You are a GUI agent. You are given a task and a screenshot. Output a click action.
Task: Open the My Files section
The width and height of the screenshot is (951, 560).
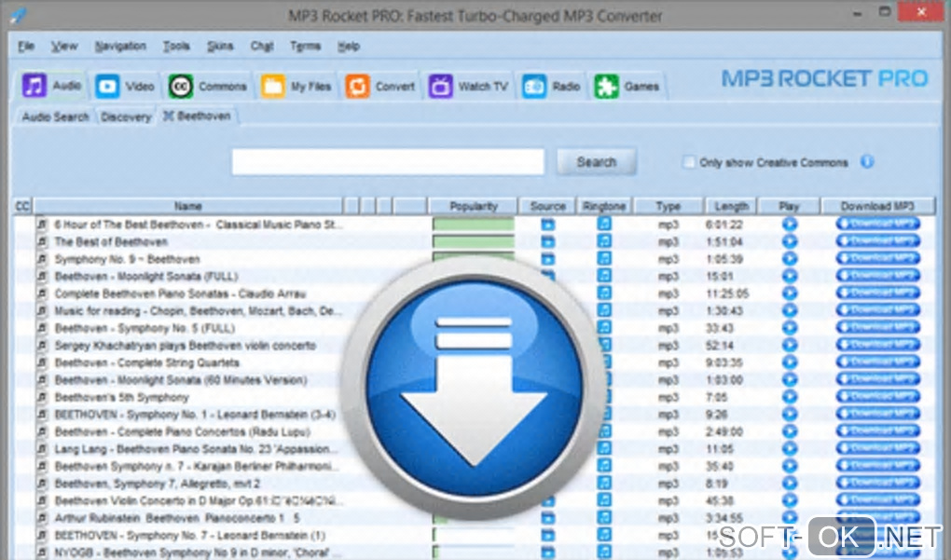coord(296,86)
